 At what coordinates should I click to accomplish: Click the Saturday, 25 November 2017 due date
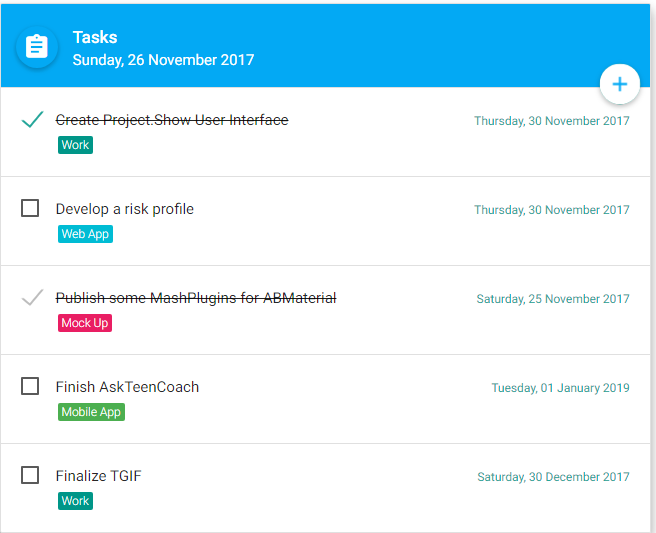pos(553,299)
